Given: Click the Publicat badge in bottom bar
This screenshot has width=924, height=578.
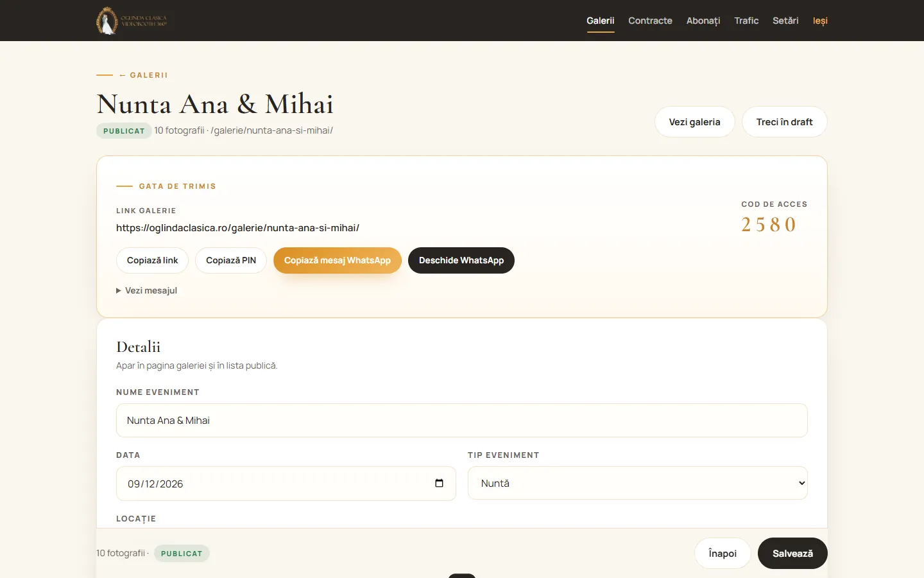Looking at the screenshot, I should [182, 553].
